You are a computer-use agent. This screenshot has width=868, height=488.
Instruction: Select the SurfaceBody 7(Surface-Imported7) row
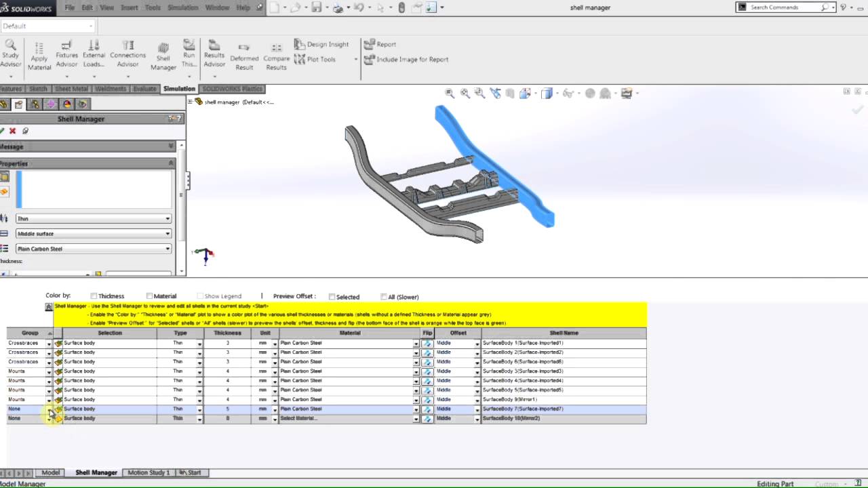point(326,409)
